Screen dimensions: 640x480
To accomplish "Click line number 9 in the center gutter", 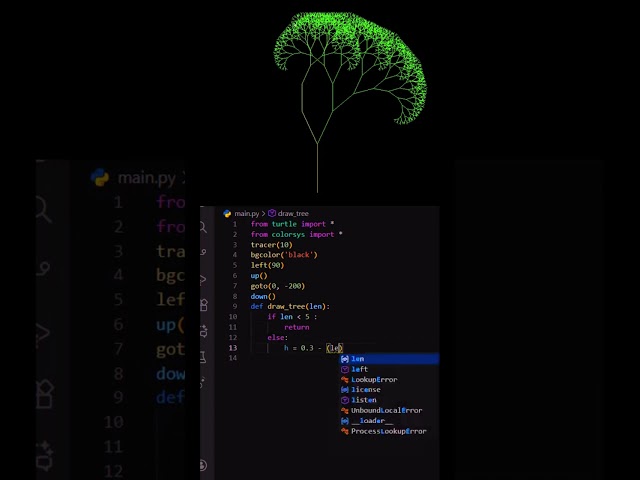I will 235,307.
